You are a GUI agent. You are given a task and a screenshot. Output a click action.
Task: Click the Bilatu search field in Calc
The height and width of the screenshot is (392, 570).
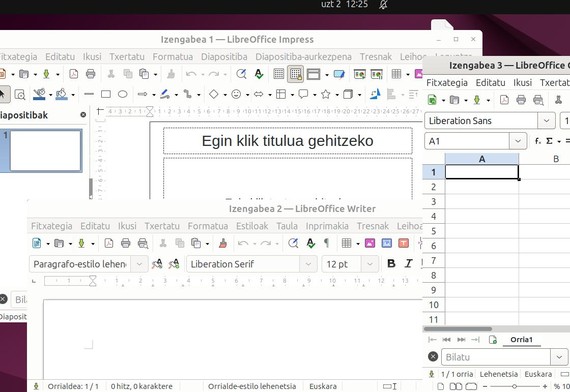coord(496,357)
